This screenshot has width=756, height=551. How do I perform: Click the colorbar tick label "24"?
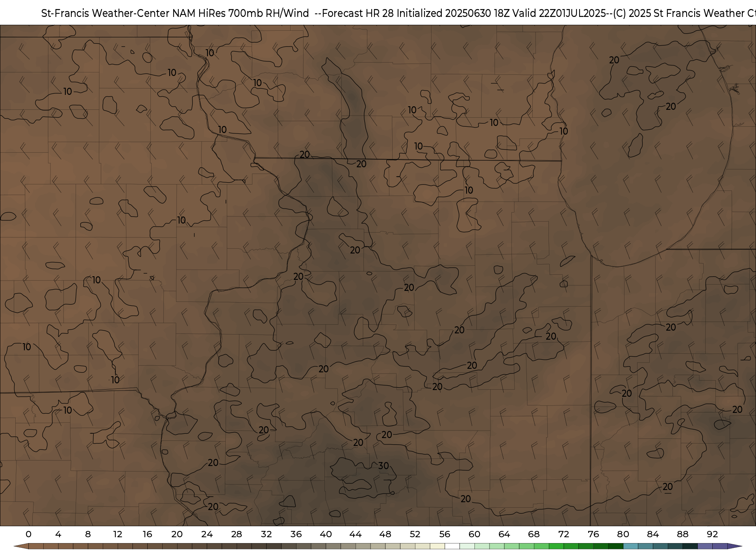coord(207,534)
